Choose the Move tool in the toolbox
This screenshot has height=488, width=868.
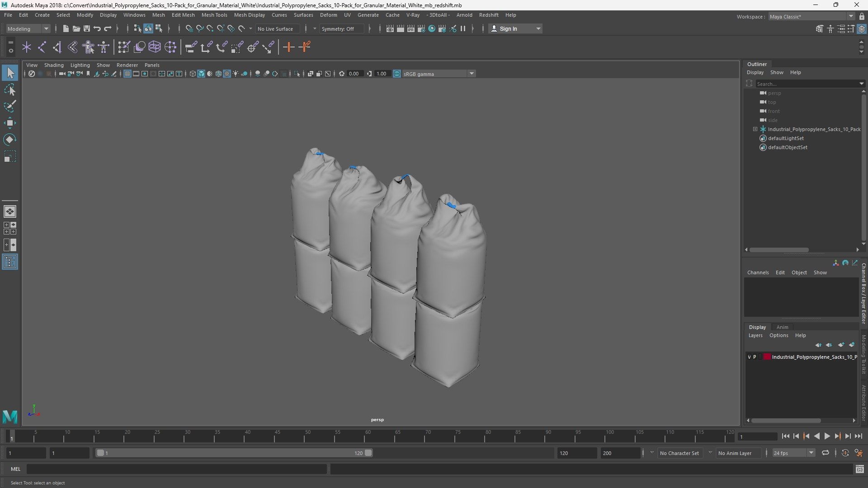10,123
